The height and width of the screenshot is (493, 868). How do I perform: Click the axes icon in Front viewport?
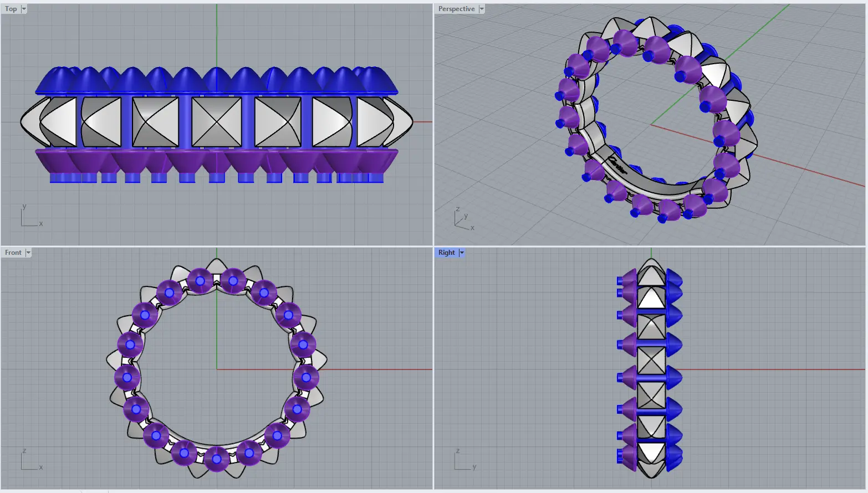pyautogui.click(x=30, y=461)
